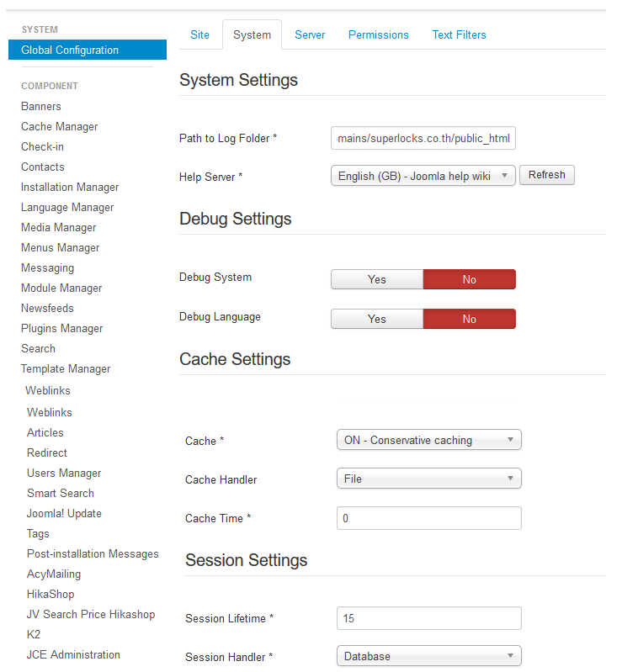Open Messaging component link

tap(48, 267)
